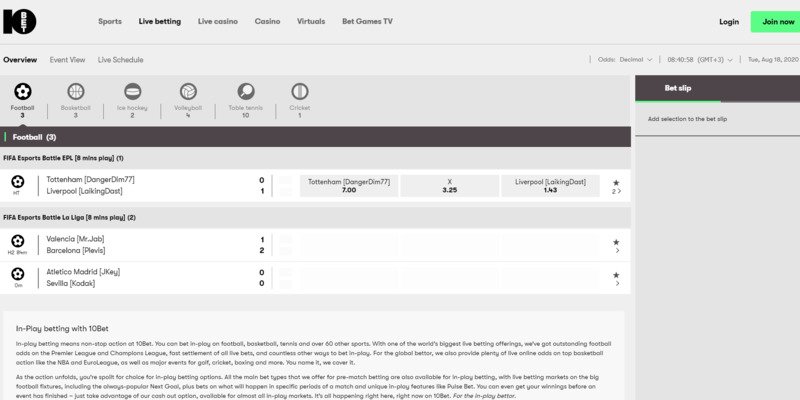Image resolution: width=800 pixels, height=400 pixels.
Task: Favorite the Valencia vs Barcelona match star
Action: [x=616, y=242]
